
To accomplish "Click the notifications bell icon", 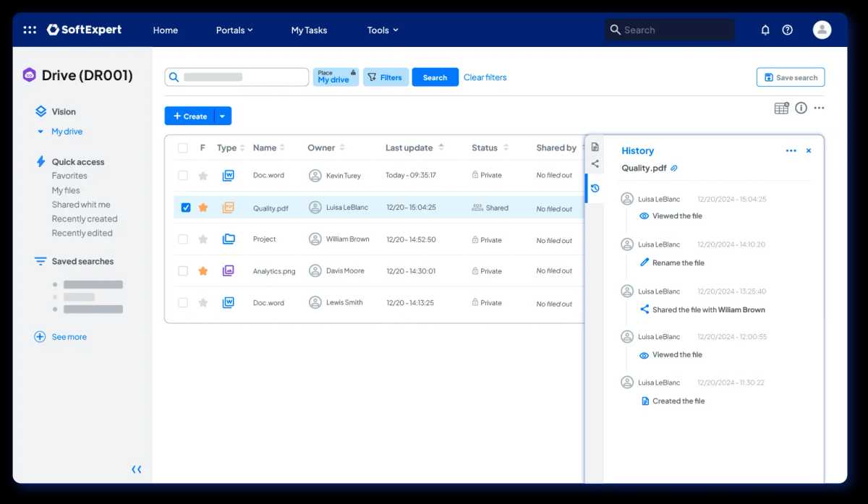I will click(x=765, y=30).
